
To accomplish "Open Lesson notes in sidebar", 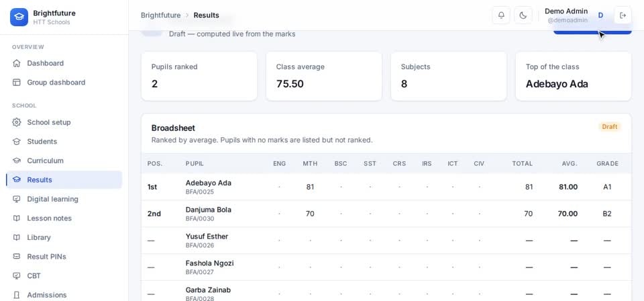I will click(64, 218).
